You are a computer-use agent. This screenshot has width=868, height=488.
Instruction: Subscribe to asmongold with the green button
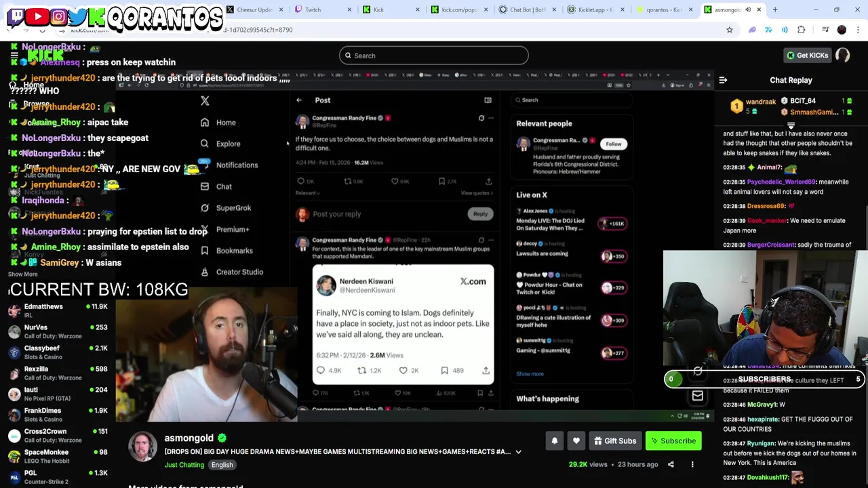point(673,441)
